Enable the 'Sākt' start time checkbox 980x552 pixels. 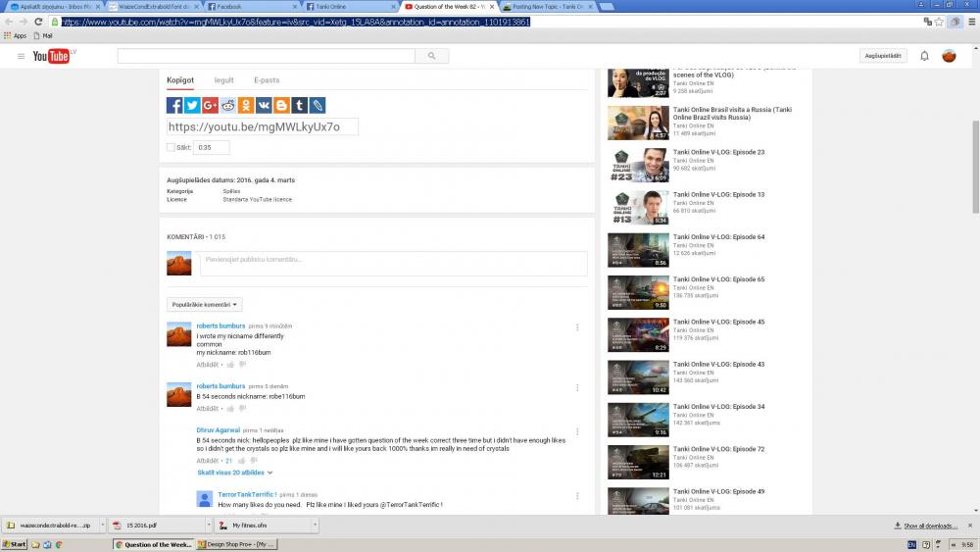coord(171,147)
